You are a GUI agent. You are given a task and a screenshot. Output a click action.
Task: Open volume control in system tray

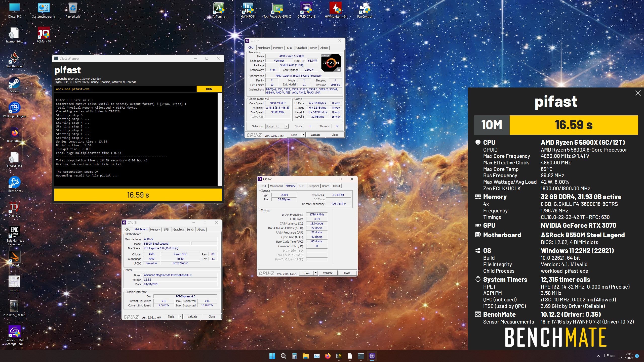pos(612,356)
